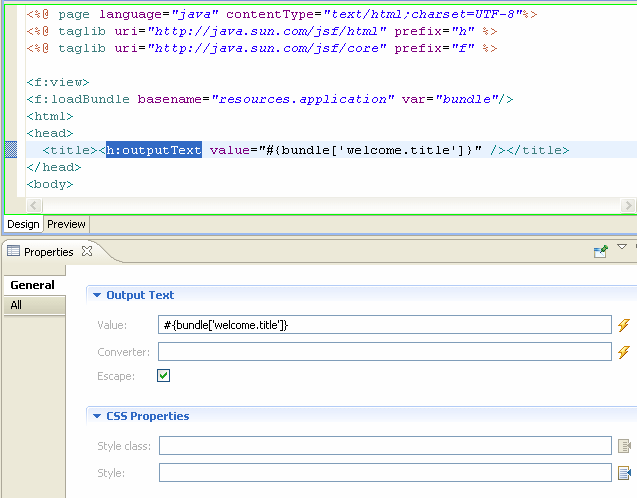Viewport: 637px width, 498px height.
Task: Open binding dialog for the Value field
Action: pos(624,325)
